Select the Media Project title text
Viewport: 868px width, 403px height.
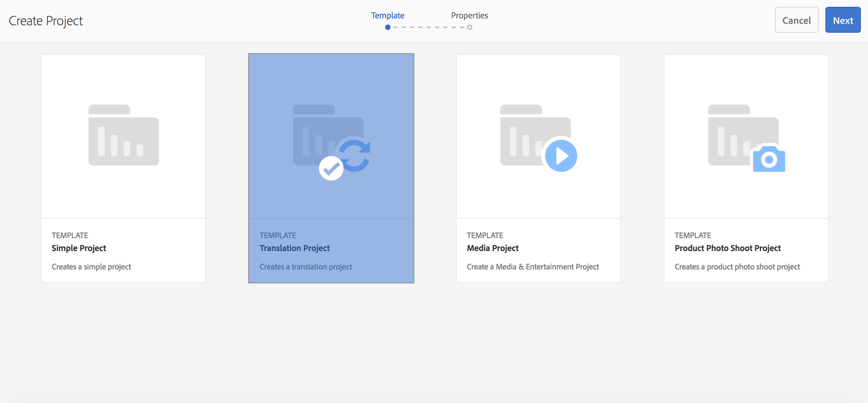492,248
